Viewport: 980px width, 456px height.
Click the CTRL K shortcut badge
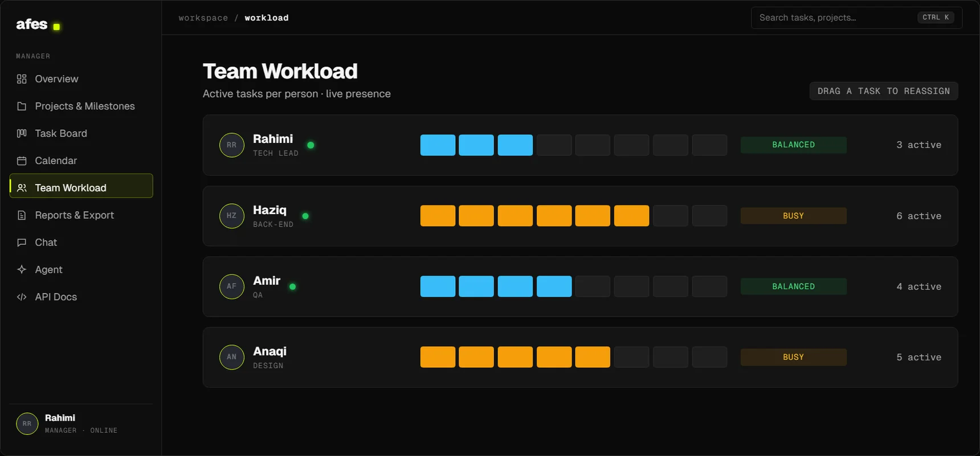936,18
